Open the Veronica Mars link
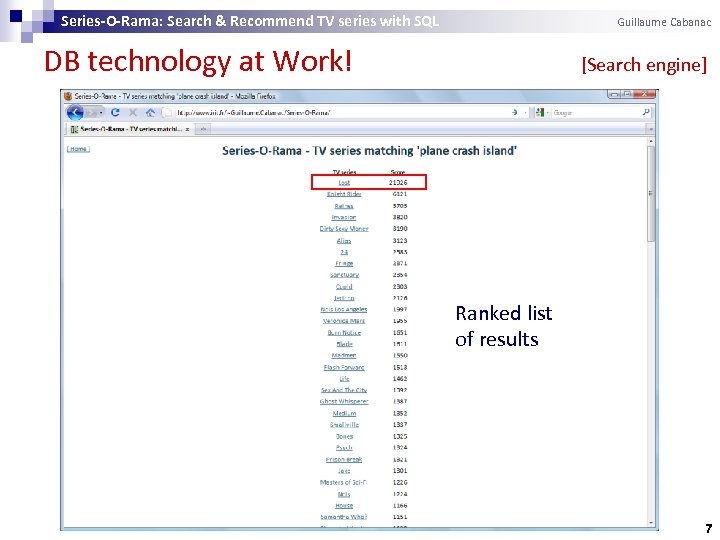Image resolution: width=720 pixels, height=540 pixels. 344,321
